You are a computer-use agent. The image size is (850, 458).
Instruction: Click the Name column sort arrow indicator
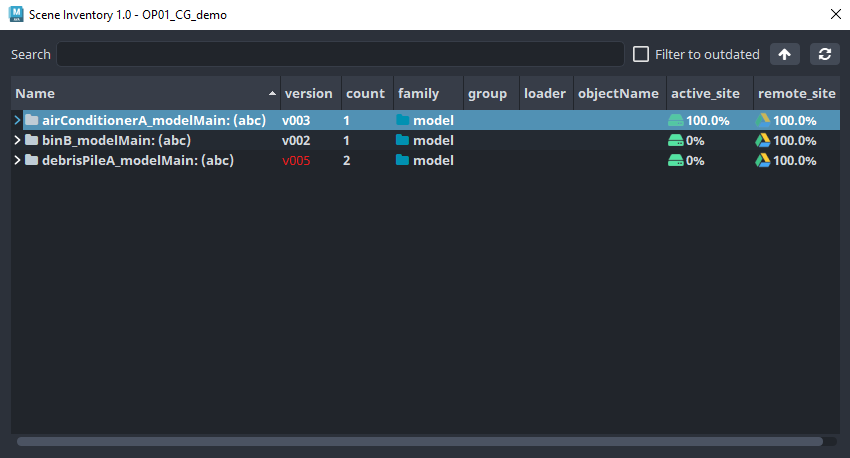pos(272,93)
